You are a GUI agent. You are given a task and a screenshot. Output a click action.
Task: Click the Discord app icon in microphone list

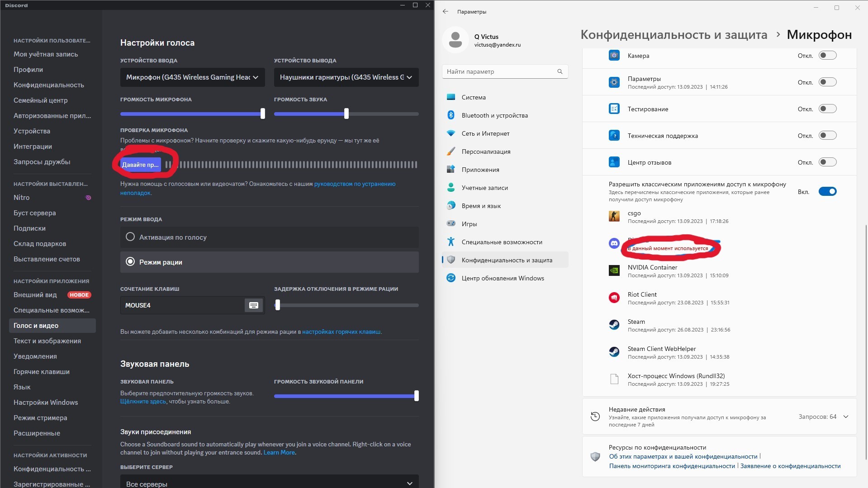614,244
